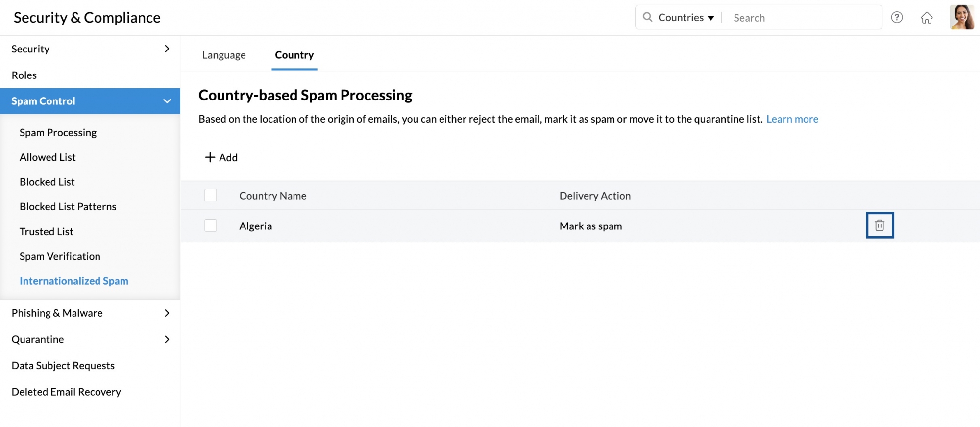Collapse the Spam Control section
The width and height of the screenshot is (980, 427).
(90, 101)
